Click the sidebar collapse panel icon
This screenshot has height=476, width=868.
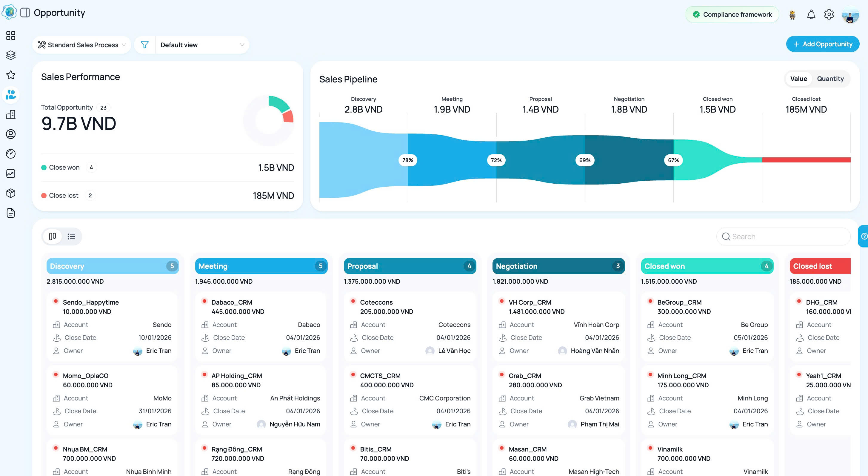25,13
